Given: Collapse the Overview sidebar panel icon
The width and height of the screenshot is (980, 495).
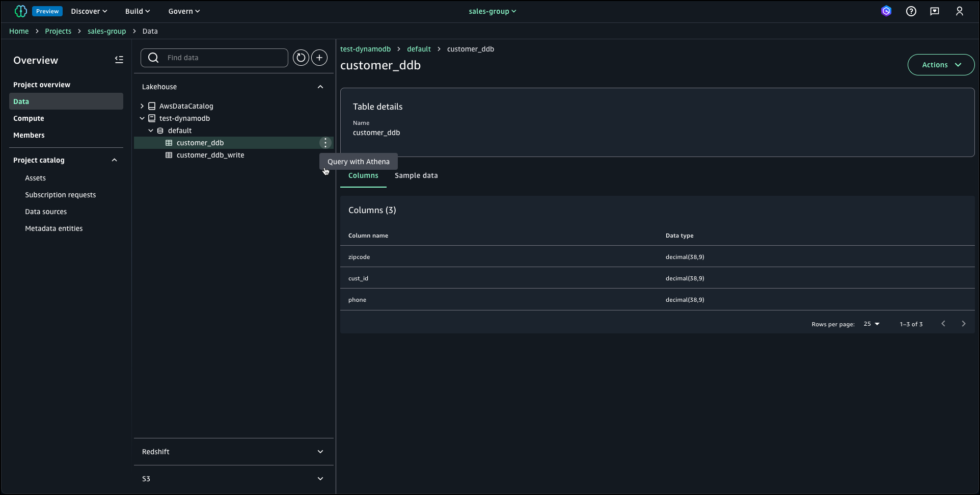Looking at the screenshot, I should (x=119, y=60).
